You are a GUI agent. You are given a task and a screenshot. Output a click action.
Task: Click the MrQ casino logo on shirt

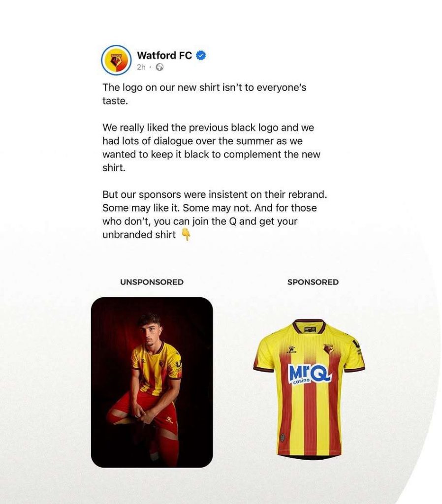310,373
